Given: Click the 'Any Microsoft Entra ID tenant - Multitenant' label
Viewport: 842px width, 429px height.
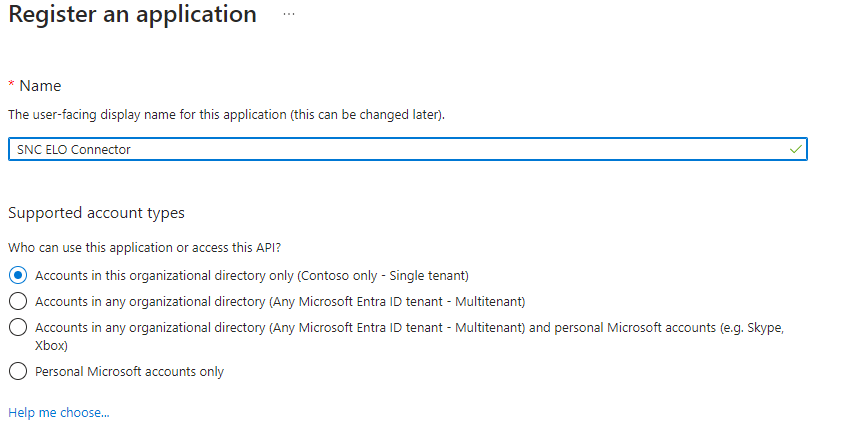Looking at the screenshot, I should 280,301.
